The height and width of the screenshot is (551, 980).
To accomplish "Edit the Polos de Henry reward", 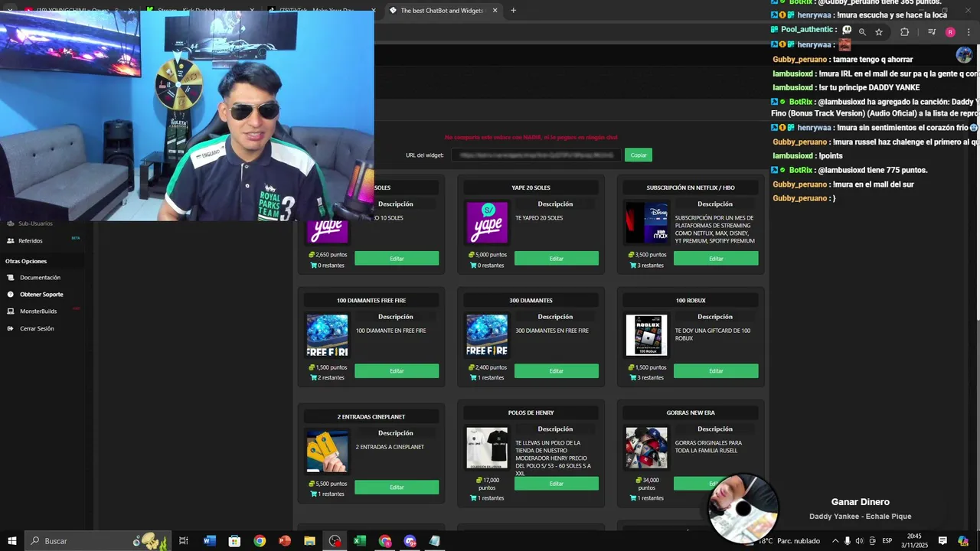I will coord(556,484).
